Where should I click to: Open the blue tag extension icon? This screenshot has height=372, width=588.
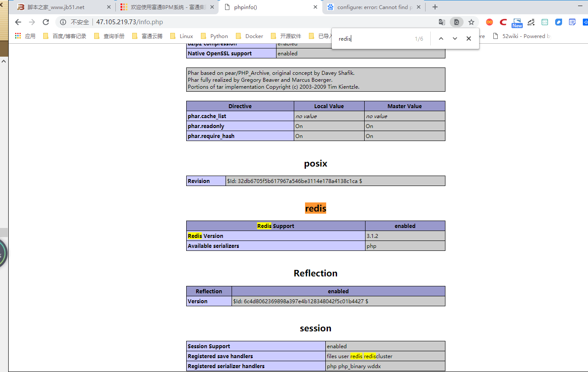click(x=559, y=22)
